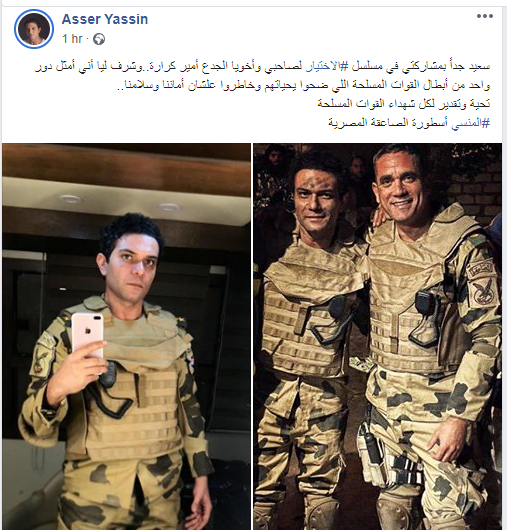The width and height of the screenshot is (507, 530).
Task: Click the tribute line 'تحية وتقدير' in the post
Action: point(404,104)
